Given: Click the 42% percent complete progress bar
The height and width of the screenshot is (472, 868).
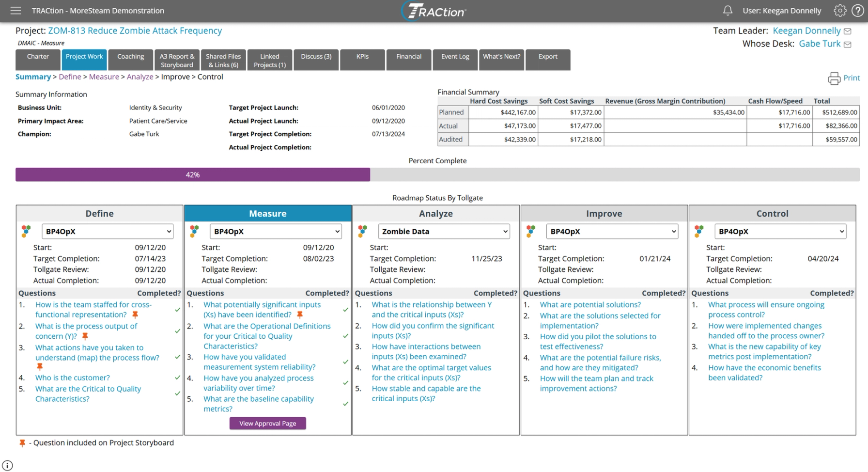Looking at the screenshot, I should click(193, 175).
